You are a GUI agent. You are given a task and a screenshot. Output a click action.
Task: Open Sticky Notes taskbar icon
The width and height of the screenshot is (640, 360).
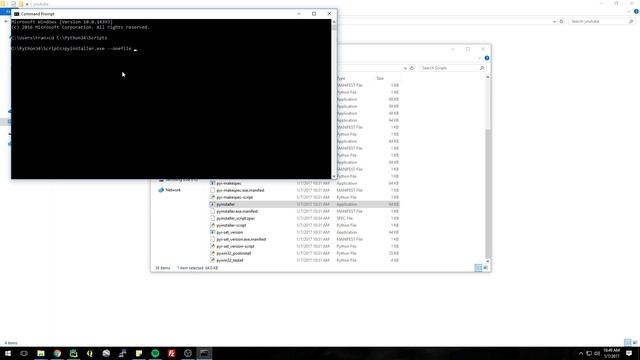pyautogui.click(x=139, y=353)
